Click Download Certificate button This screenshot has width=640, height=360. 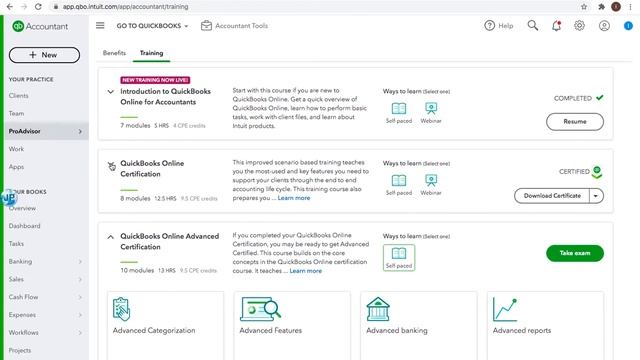(x=552, y=196)
